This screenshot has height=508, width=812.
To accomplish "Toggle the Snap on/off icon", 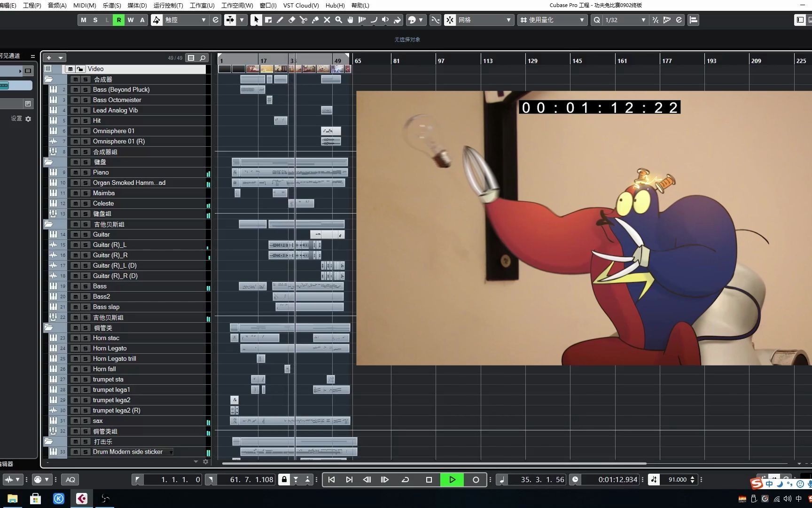I will pyautogui.click(x=450, y=20).
